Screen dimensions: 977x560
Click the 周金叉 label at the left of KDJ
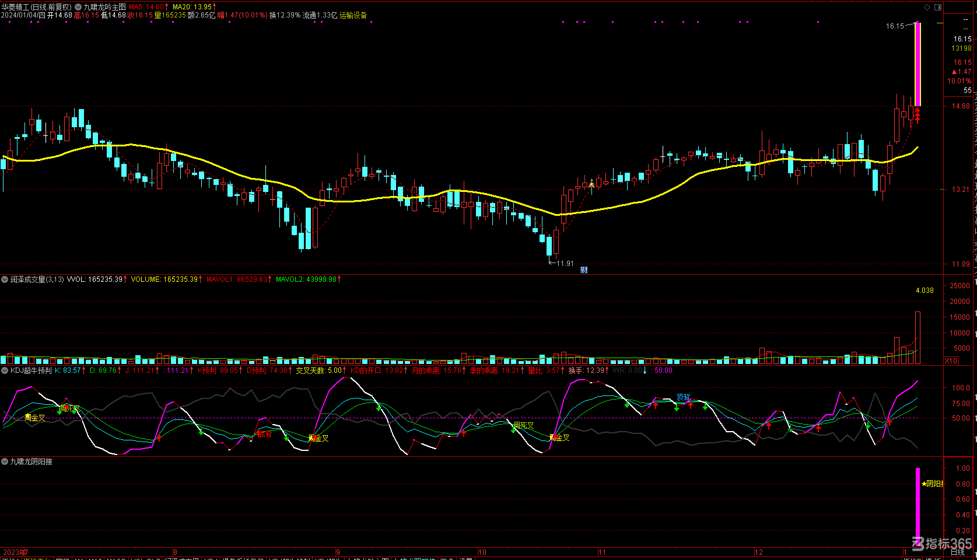coord(35,418)
